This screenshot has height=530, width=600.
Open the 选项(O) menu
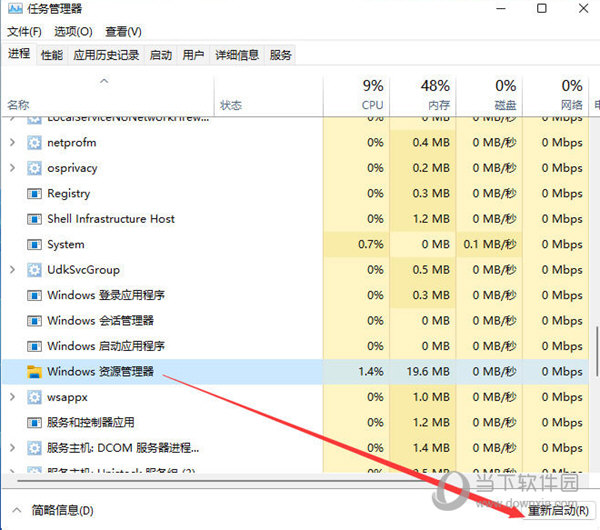pyautogui.click(x=73, y=31)
